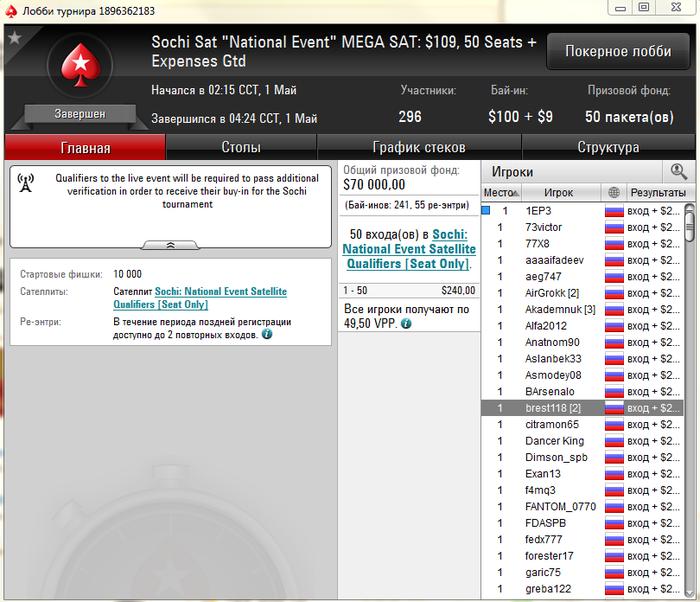
Task: Click the globe country column icon
Action: (614, 192)
